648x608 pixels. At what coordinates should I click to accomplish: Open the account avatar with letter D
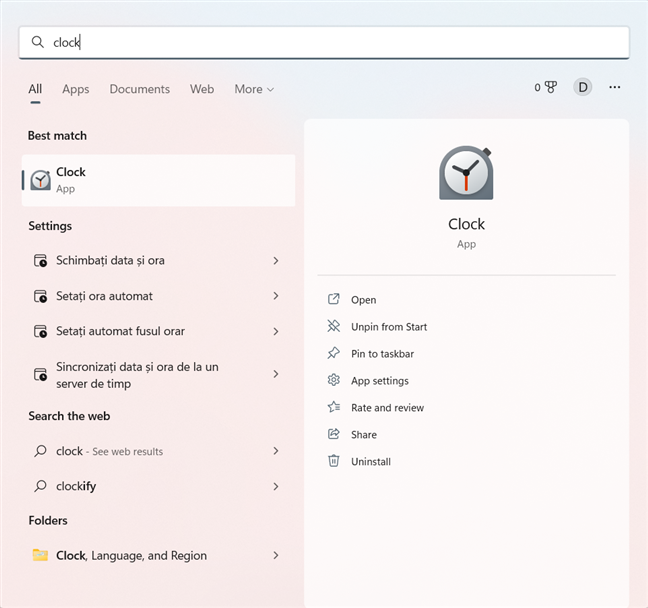(583, 87)
